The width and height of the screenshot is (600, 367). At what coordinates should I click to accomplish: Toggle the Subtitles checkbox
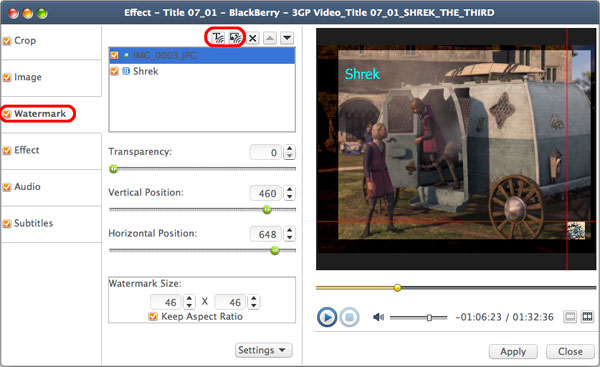(7, 223)
